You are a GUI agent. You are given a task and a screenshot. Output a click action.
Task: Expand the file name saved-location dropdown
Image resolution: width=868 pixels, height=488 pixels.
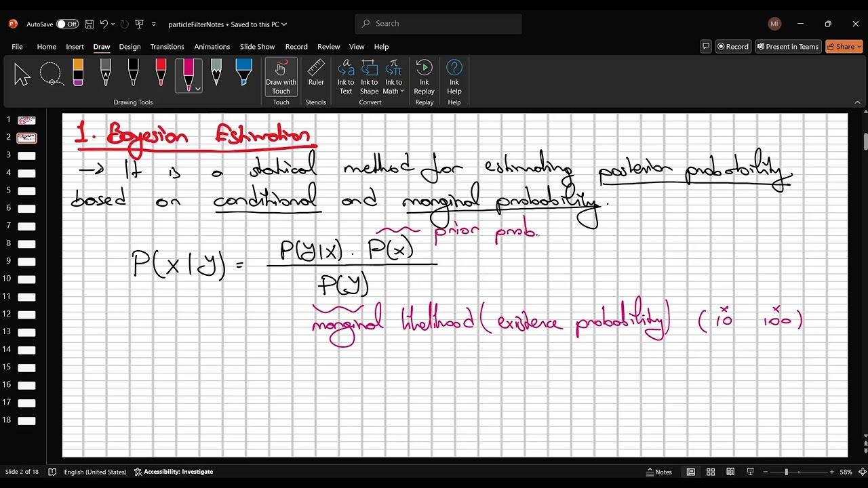(x=283, y=24)
